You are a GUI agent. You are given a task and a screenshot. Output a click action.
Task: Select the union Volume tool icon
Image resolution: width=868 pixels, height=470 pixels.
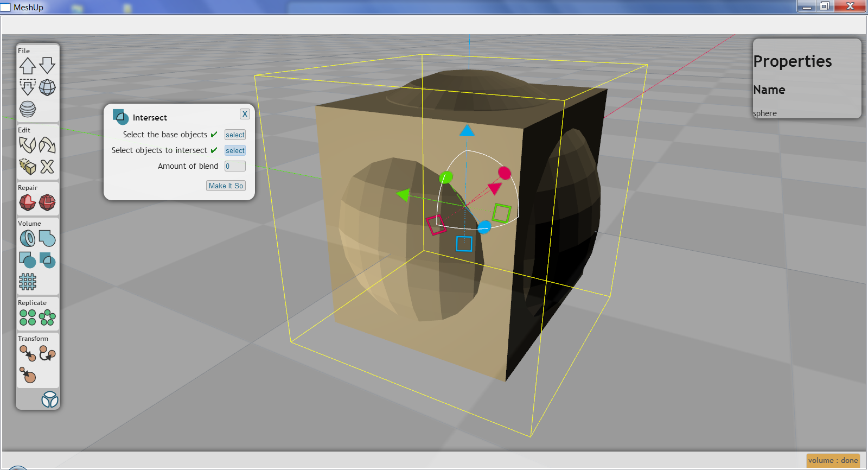point(47,238)
